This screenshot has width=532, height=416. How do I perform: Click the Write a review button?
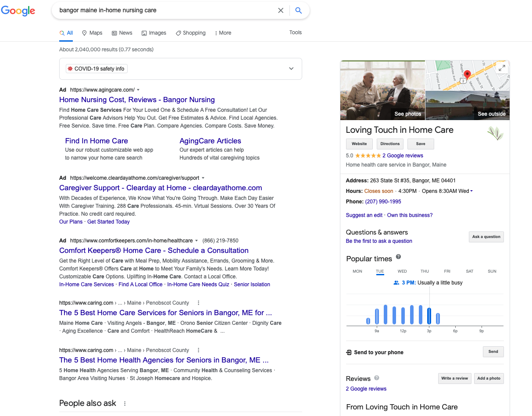[x=455, y=378]
